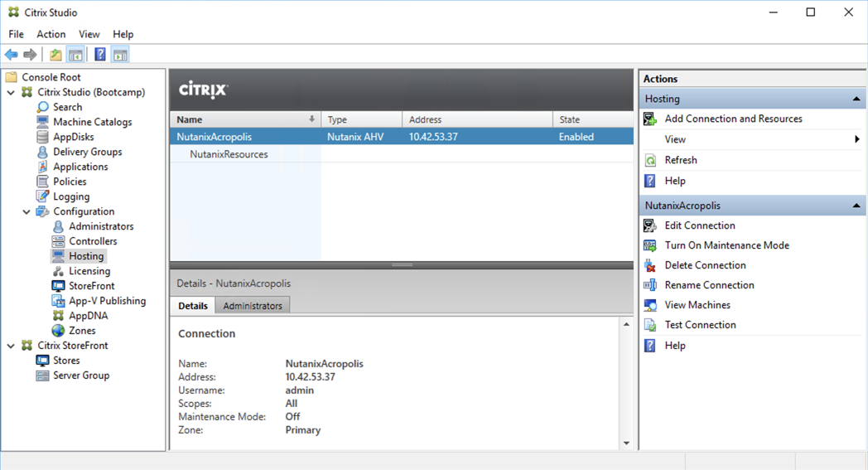
Task: Collapse the Configuration tree node
Action: coord(27,211)
